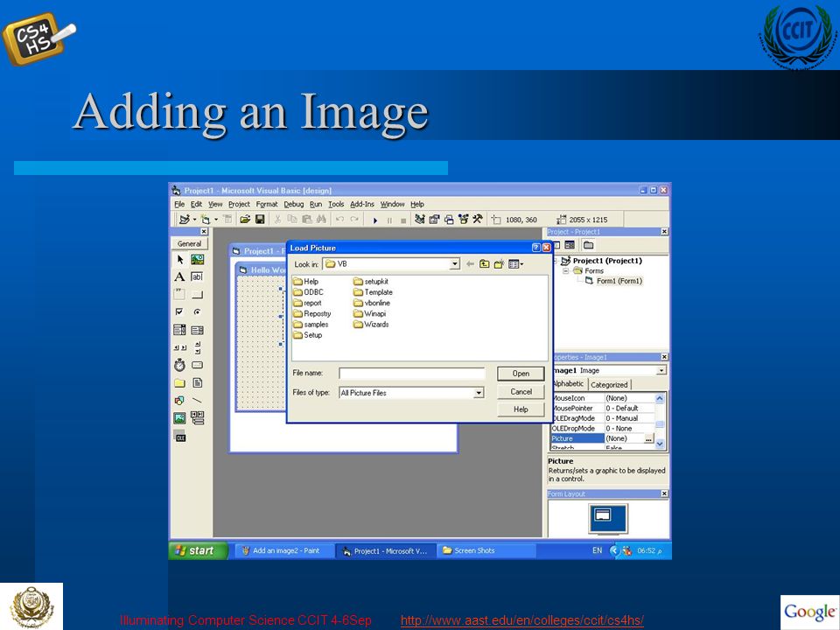Viewport: 840px width, 630px height.
Task: Open the Project menu
Action: 239,204
